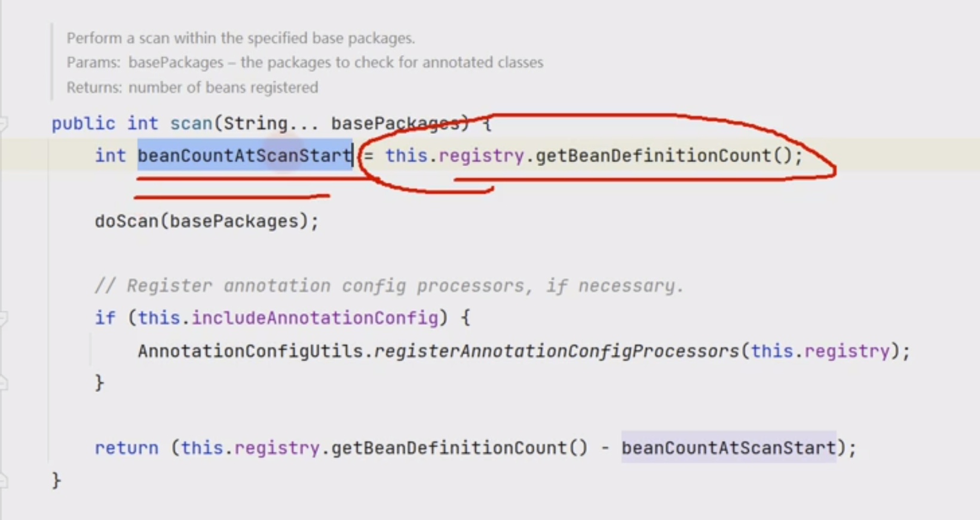
Task: Collapse the scan method fold marker in gutter
Action: [3, 124]
